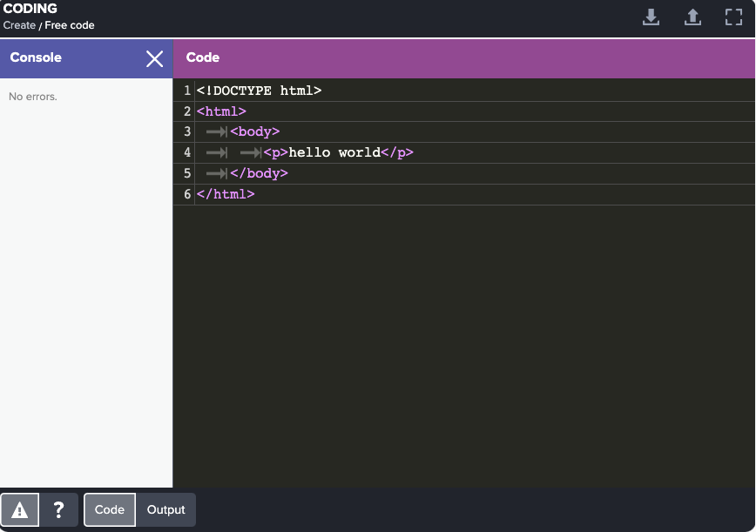The height and width of the screenshot is (532, 756).
Task: Click the closing </p> tag on line 4
Action: [x=397, y=152]
